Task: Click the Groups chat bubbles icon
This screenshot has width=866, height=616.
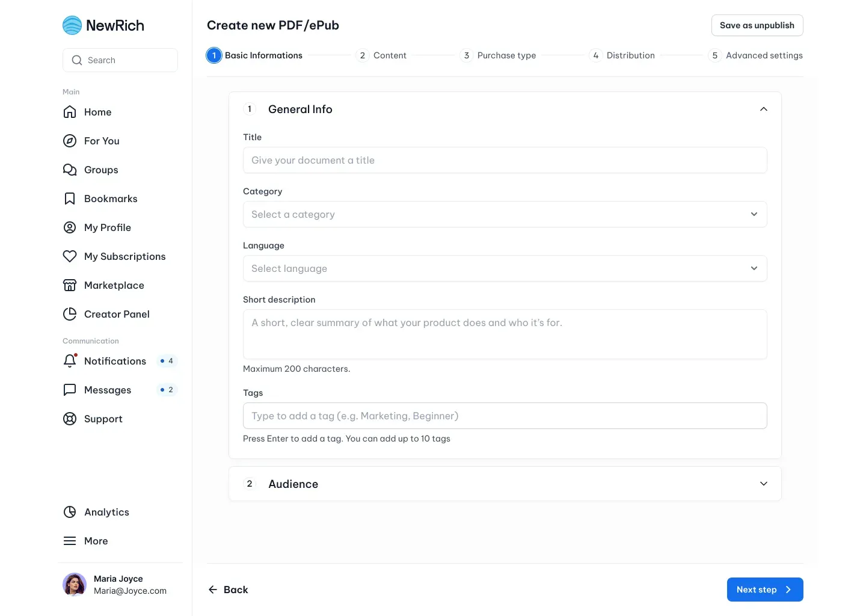Action: point(70,170)
